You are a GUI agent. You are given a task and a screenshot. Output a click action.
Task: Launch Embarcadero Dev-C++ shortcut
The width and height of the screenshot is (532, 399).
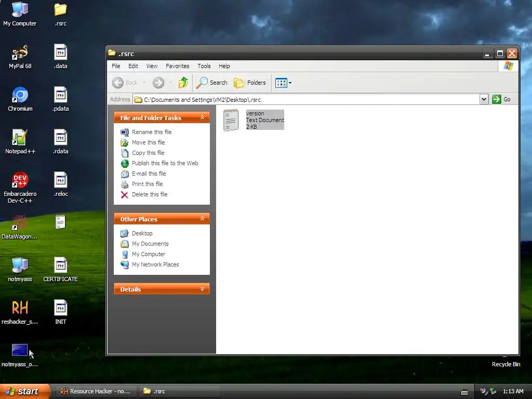[x=20, y=188]
